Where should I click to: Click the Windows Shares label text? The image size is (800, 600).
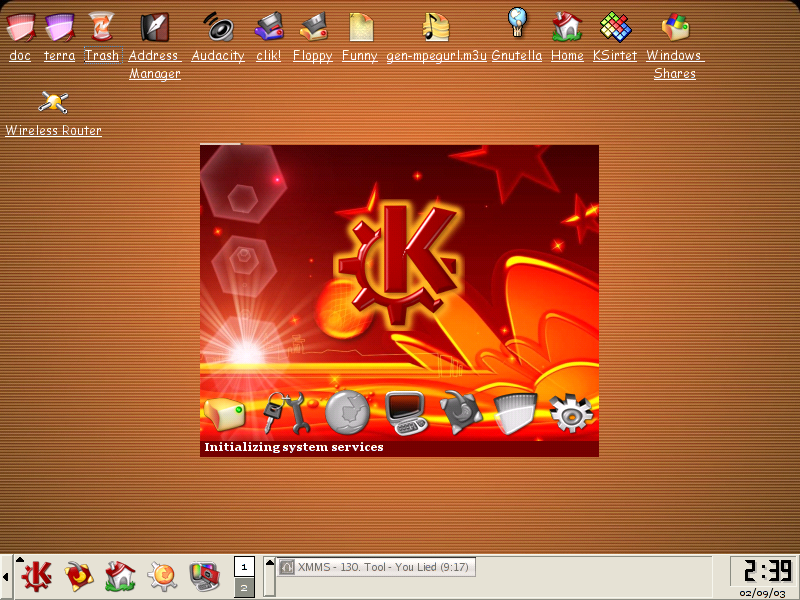[x=675, y=65]
